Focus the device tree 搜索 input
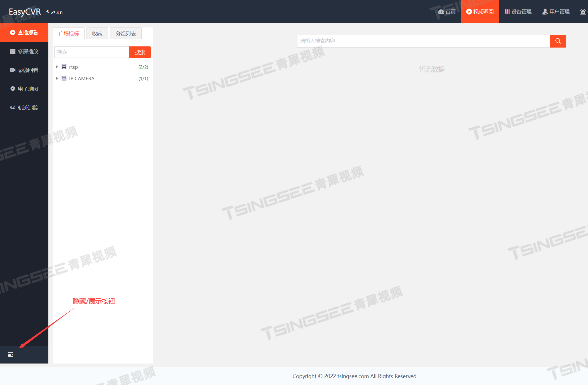Viewport: 588px width, 385px height. 92,52
